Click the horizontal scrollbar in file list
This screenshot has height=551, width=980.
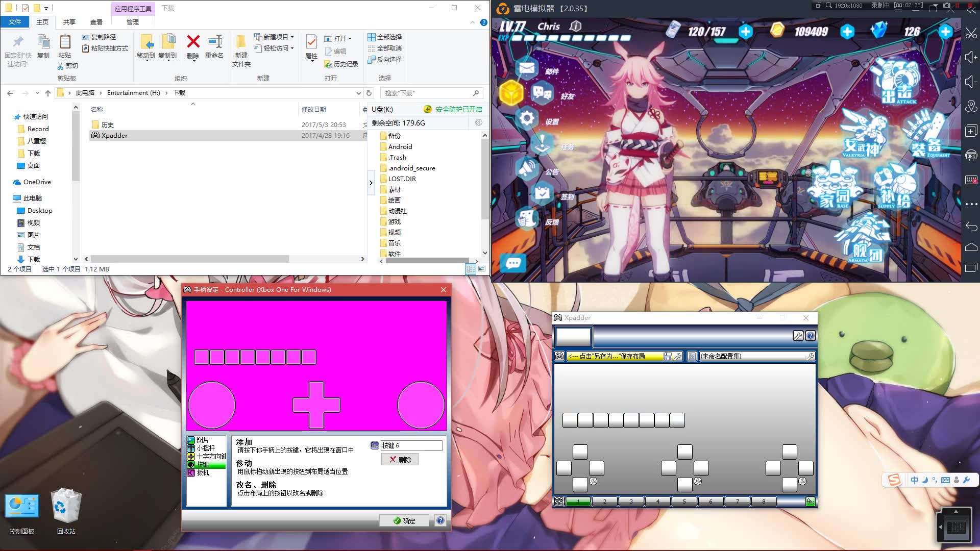pos(225,259)
